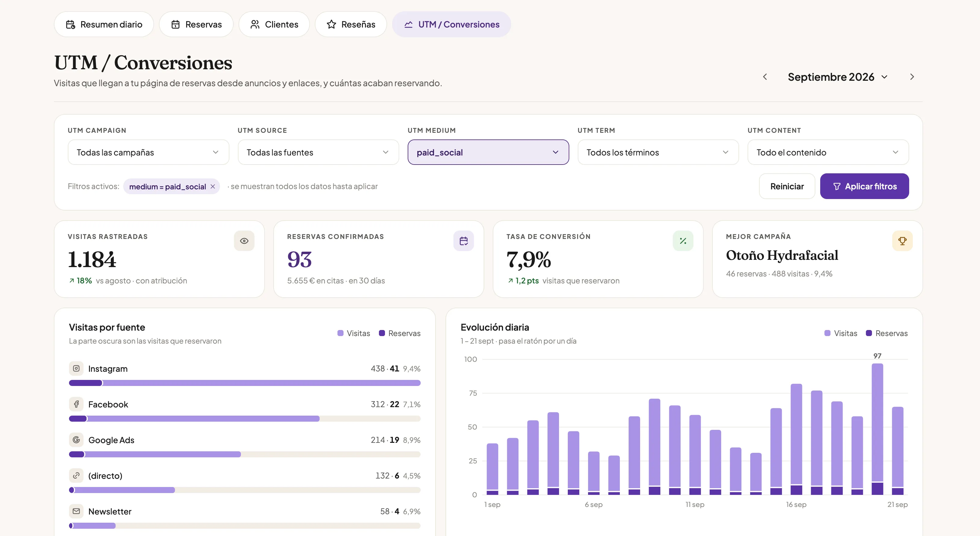Open the UTM Content dropdown
This screenshot has width=980, height=536.
coord(828,152)
